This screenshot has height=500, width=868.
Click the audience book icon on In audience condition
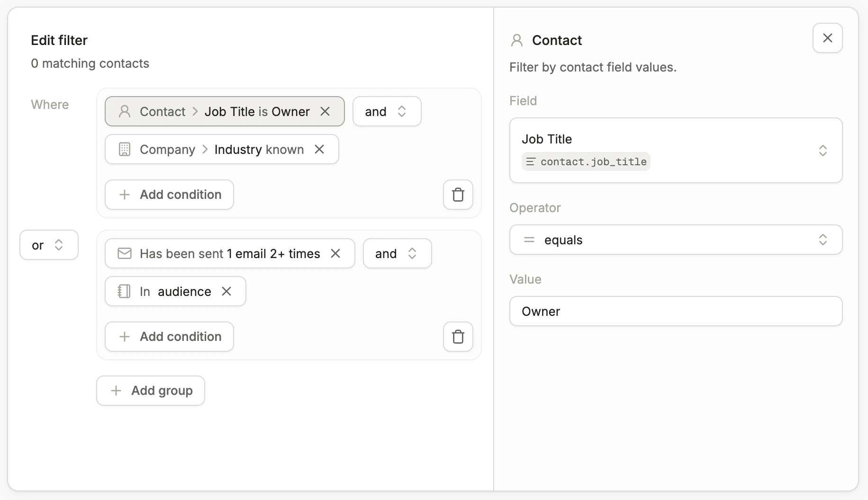click(124, 291)
